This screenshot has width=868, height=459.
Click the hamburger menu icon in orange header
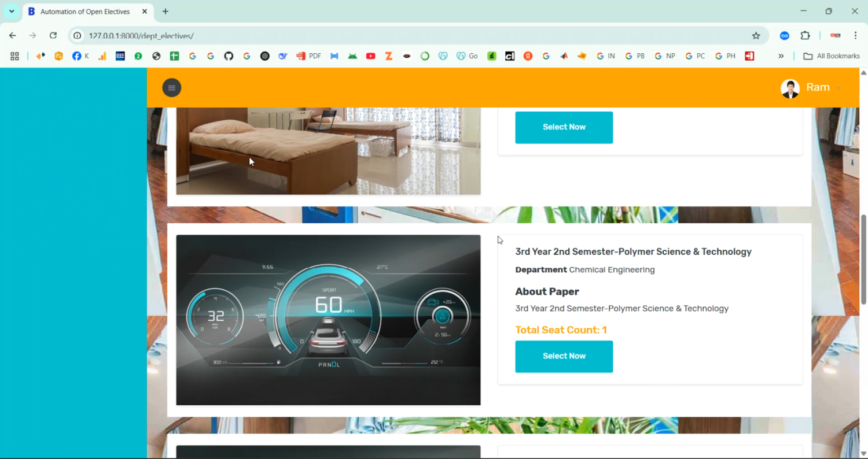171,88
